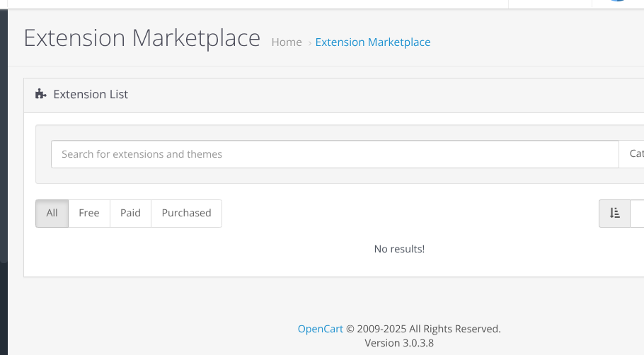The width and height of the screenshot is (644, 355).
Task: Click the Extension List panel heading
Action: tap(91, 94)
